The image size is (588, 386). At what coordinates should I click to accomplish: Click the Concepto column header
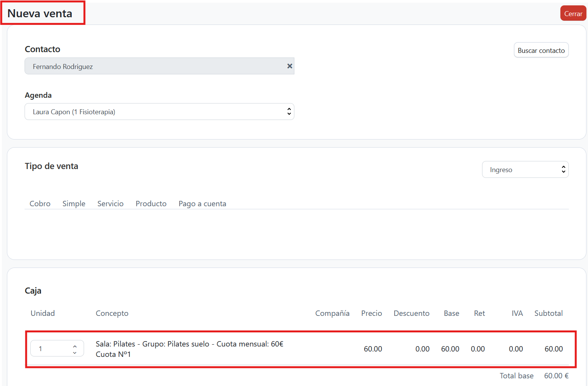pos(112,313)
